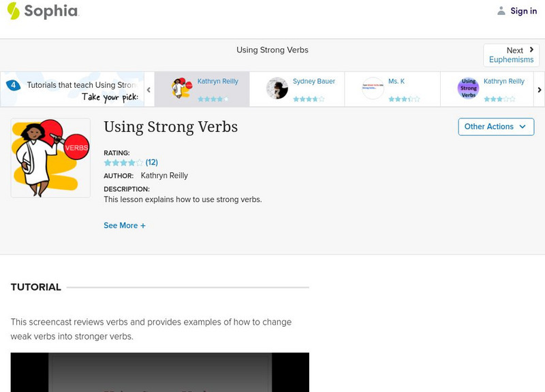Click the Sophia logo icon

[14, 11]
